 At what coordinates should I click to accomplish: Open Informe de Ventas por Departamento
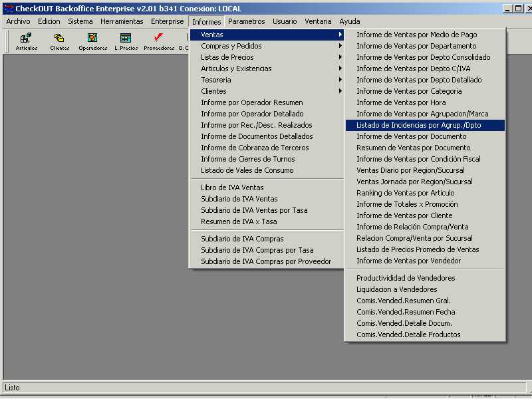point(425,46)
